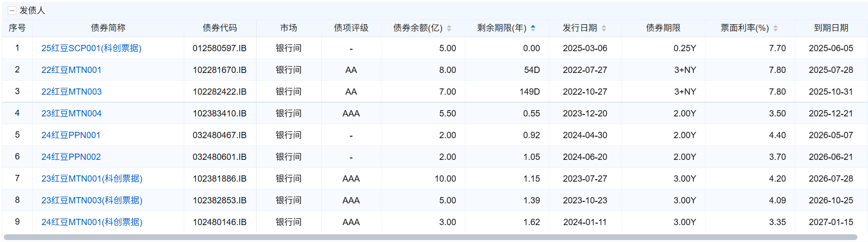Select bond code 102383410.IB
The width and height of the screenshot is (868, 242).
click(219, 114)
